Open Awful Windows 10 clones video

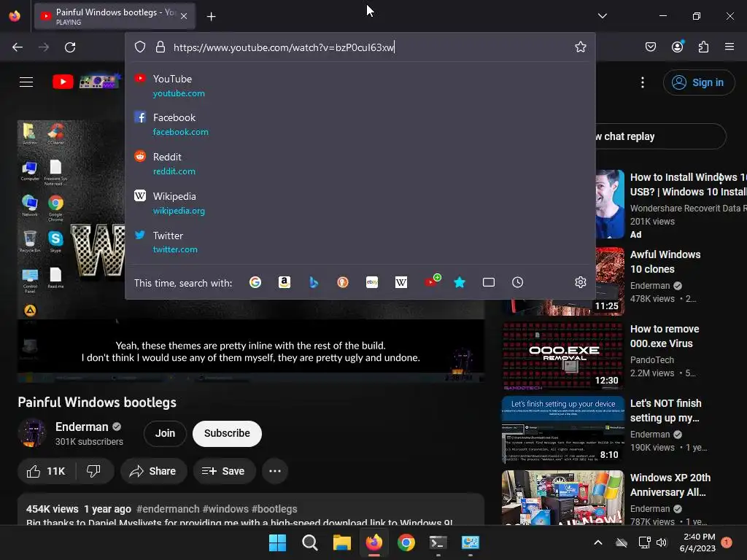[665, 262]
